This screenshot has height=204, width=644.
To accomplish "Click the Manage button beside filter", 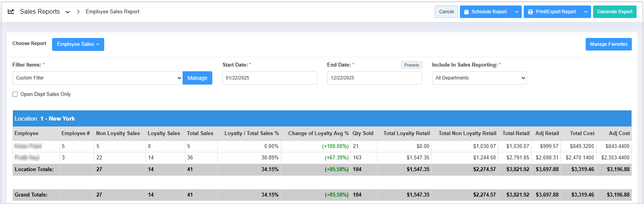I will tap(197, 78).
